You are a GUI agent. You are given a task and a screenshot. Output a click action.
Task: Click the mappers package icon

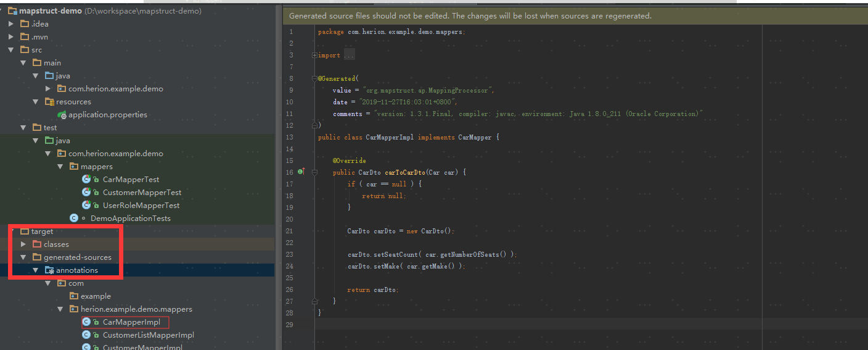tap(74, 167)
